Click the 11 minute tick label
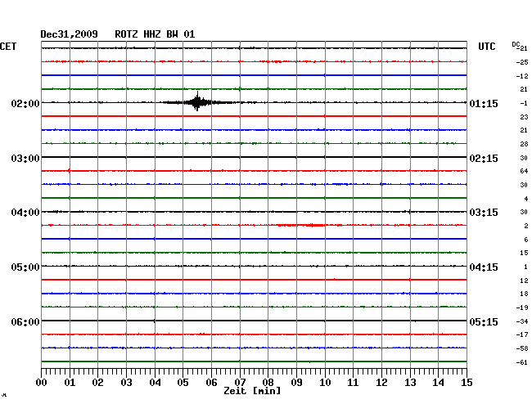This screenshot has width=532, height=404. click(353, 383)
